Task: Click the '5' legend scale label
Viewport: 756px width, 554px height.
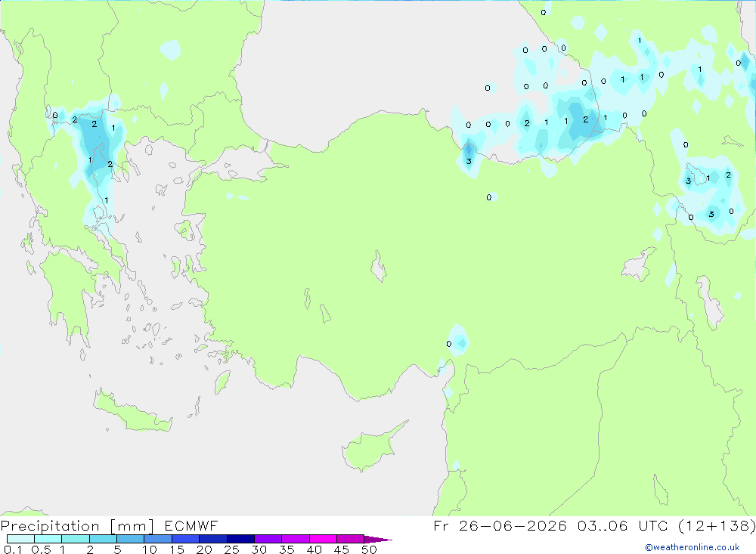Action: (x=117, y=549)
